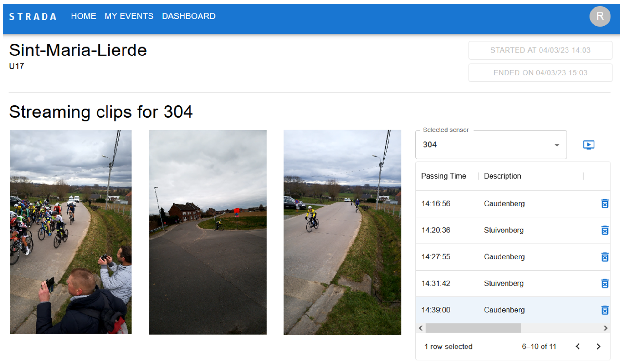Open the HOME nav item
624x364 pixels.
(83, 16)
